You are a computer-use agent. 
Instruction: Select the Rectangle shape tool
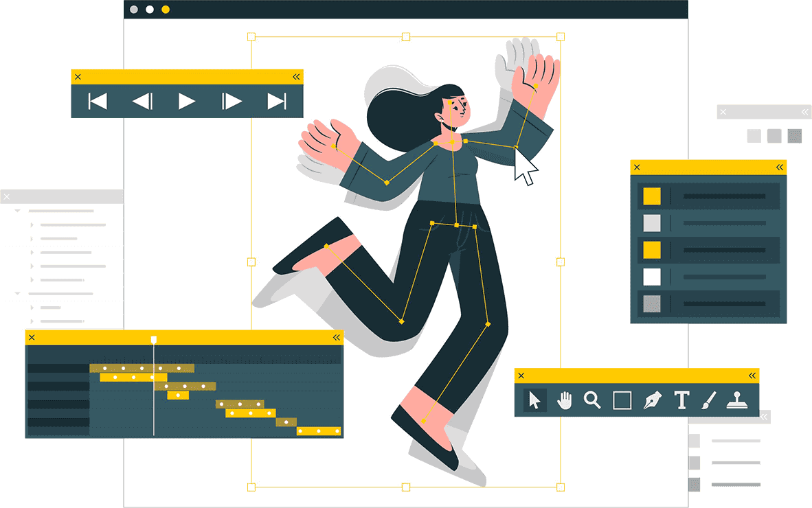[622, 400]
